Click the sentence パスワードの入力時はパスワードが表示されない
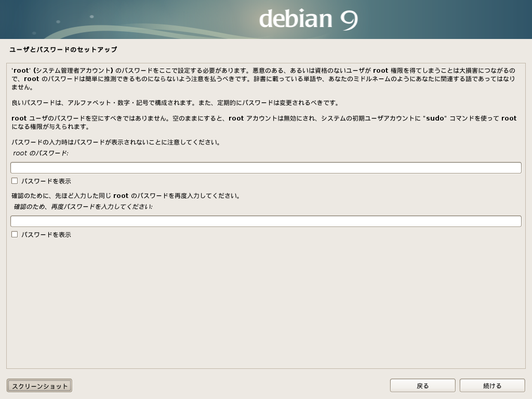532x399 pixels. 116,142
